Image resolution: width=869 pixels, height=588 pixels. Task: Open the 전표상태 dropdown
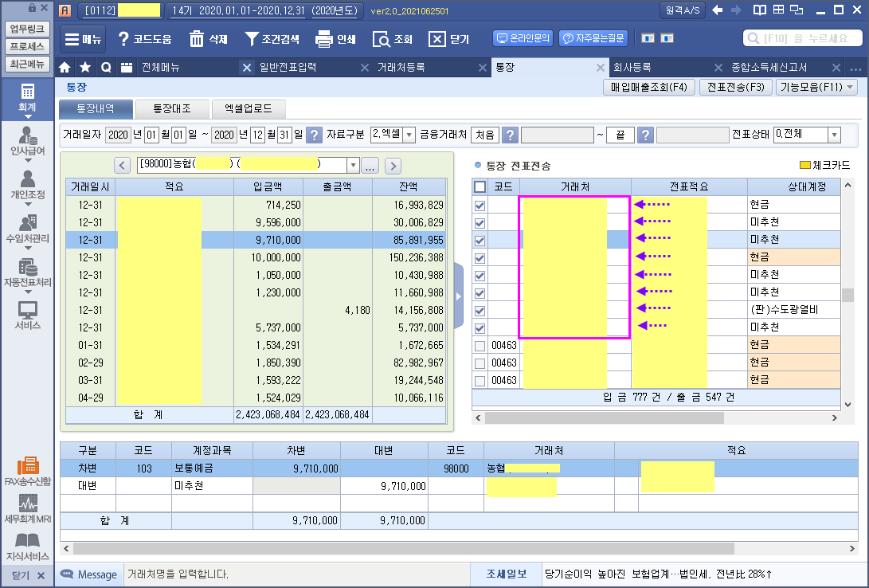pyautogui.click(x=834, y=135)
